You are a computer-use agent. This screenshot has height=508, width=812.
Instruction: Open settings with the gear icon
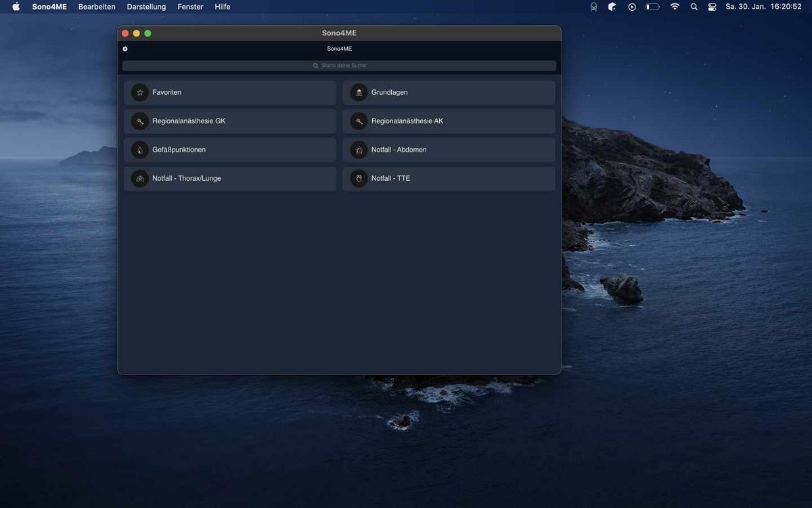[x=125, y=49]
